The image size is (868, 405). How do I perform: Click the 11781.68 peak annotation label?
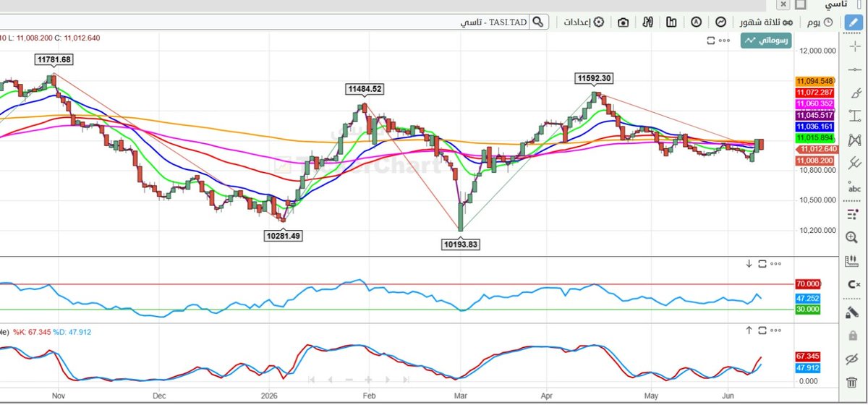54,59
